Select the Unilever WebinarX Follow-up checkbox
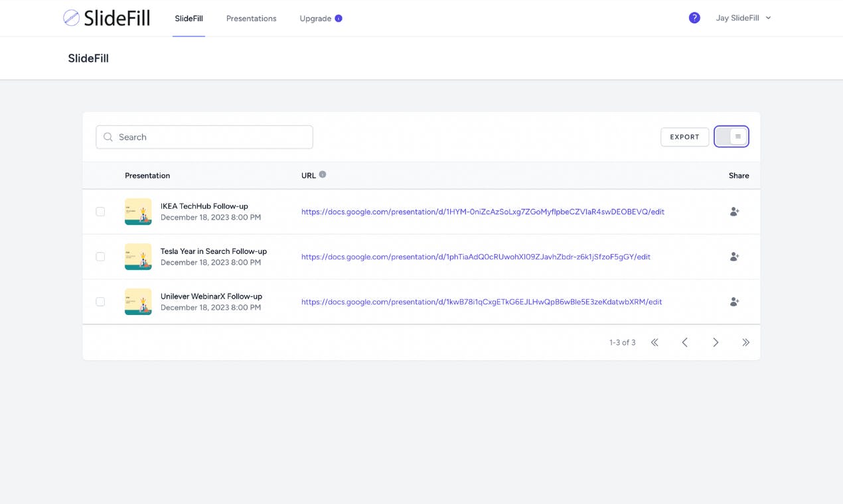Image resolution: width=843 pixels, height=504 pixels. tap(100, 302)
